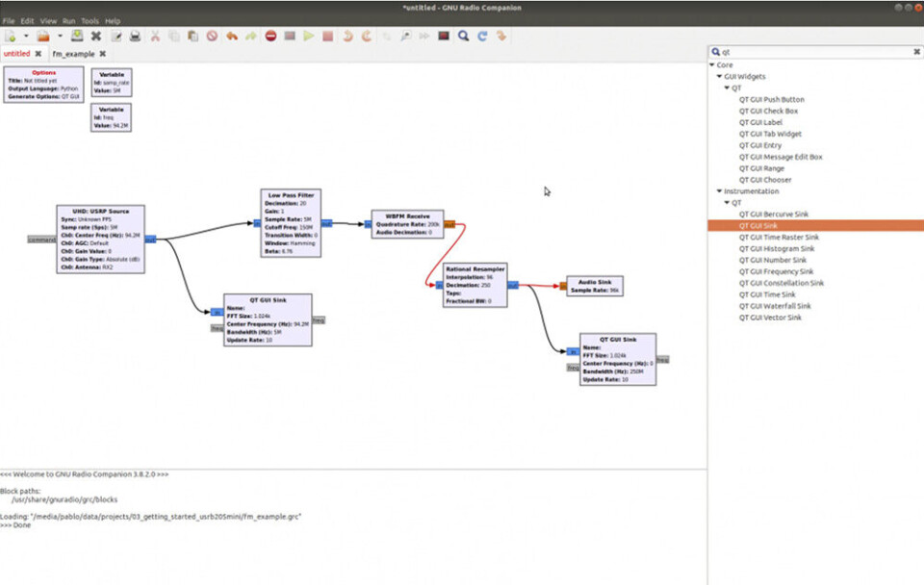
Task: Open the Edit menu
Action: pos(27,20)
